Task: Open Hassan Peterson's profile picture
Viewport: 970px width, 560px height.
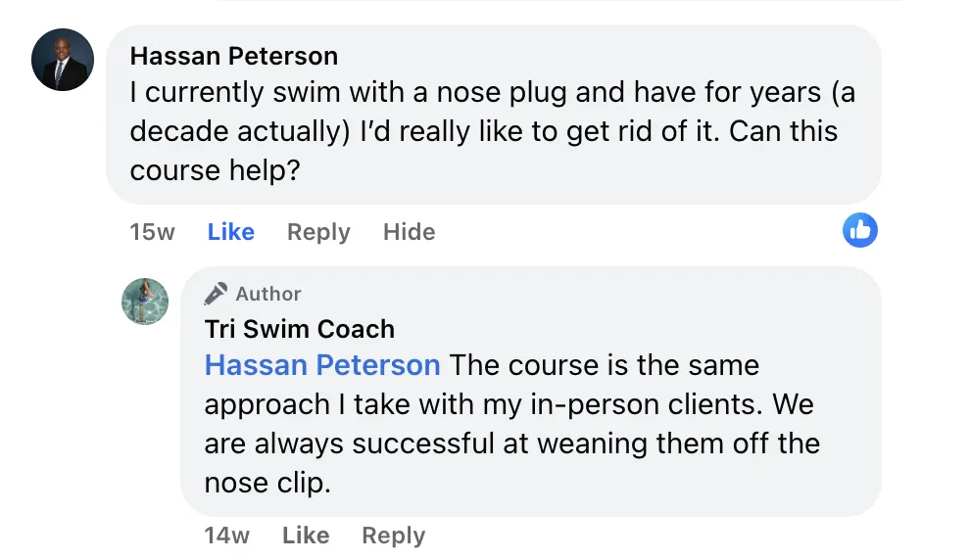Action: 63,60
